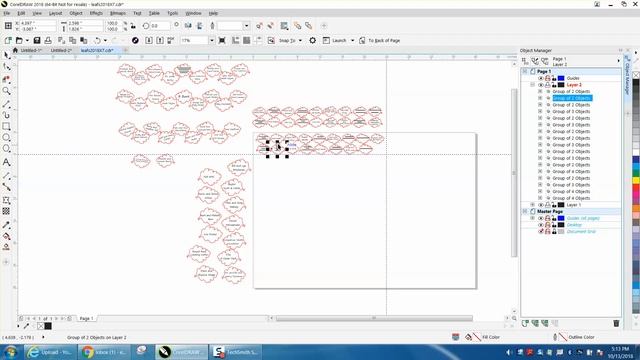Toggle visibility eye of Desktop layer

(540, 225)
